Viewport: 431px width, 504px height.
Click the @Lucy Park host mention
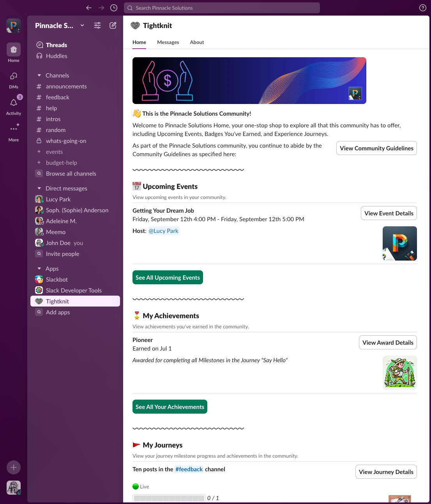point(164,231)
